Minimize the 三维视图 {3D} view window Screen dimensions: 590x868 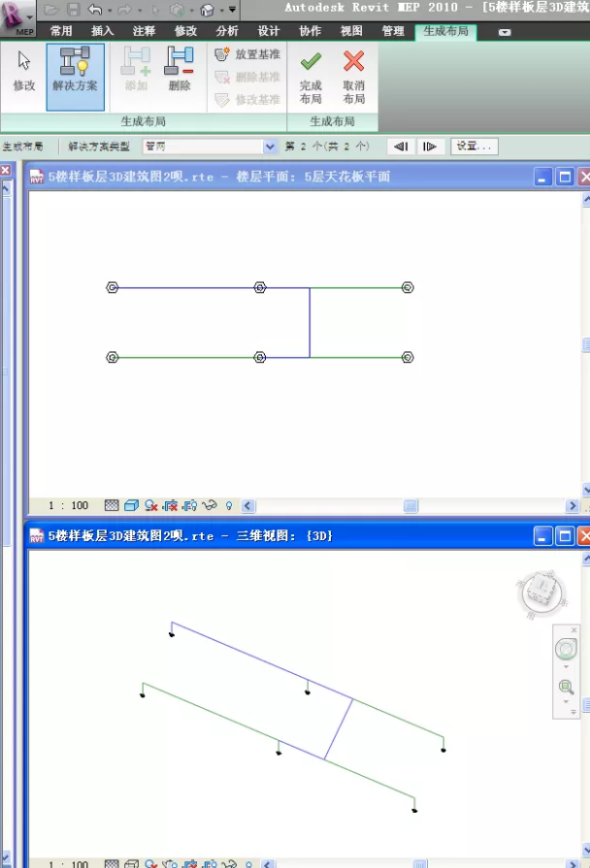click(542, 536)
